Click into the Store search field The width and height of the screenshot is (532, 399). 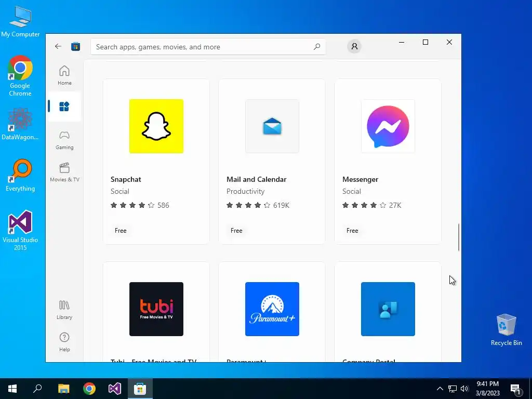pyautogui.click(x=208, y=46)
